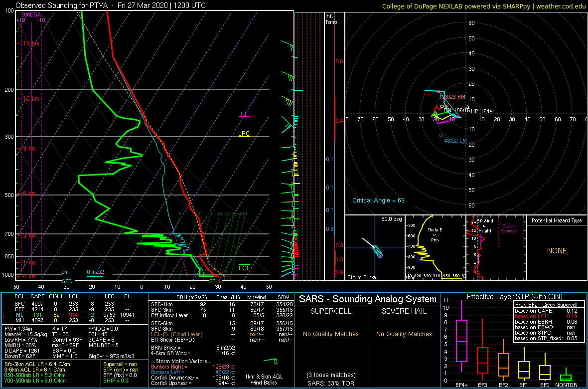Click the red "based on LCL: 0.19" row
The width and height of the screenshot is (588, 389).
click(x=546, y=316)
